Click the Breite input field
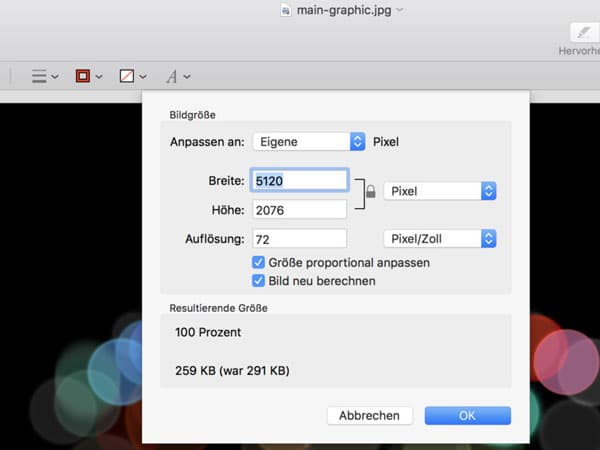 point(299,180)
